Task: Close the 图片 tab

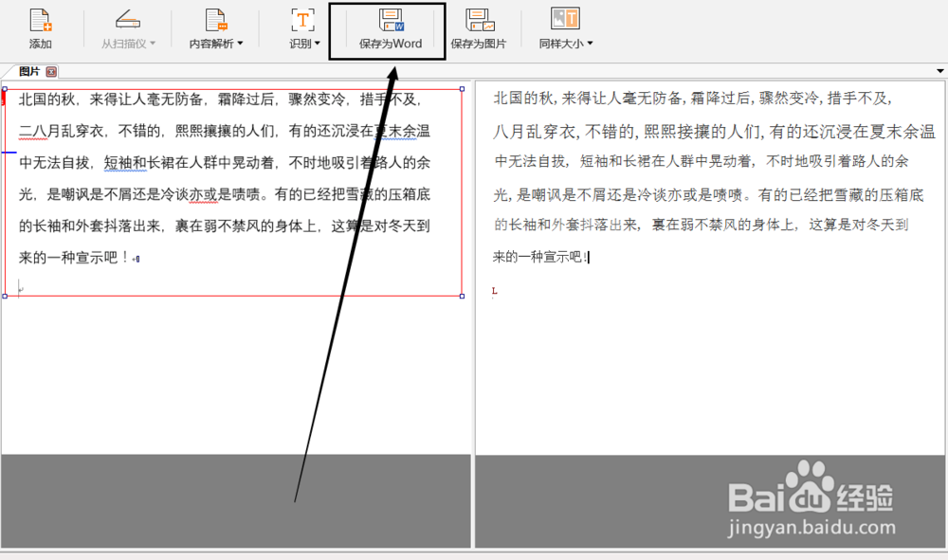Action: [x=50, y=71]
